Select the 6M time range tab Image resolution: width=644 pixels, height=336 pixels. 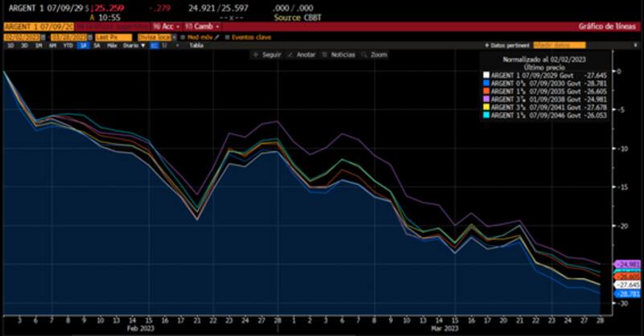click(52, 46)
